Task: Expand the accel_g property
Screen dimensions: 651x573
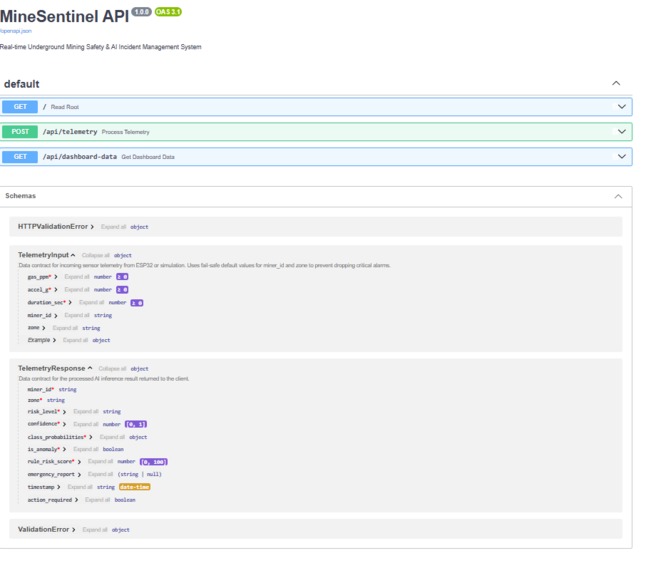Action: pyautogui.click(x=56, y=290)
